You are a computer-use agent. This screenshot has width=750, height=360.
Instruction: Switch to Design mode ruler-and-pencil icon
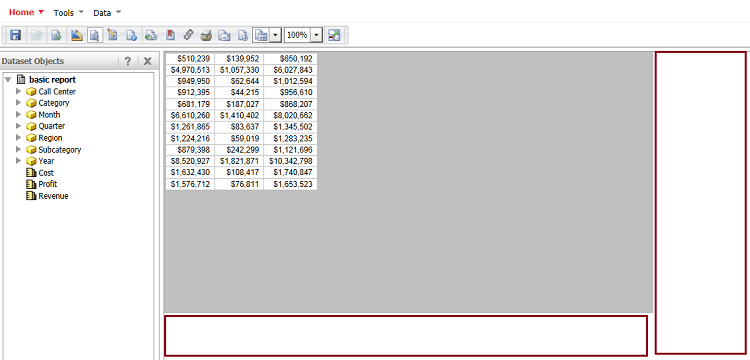pos(77,35)
